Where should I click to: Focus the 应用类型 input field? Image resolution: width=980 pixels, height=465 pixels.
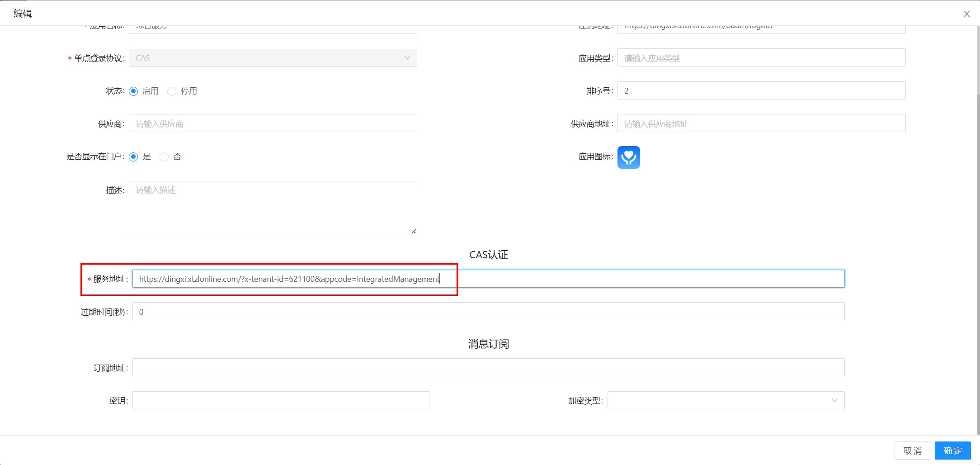[761, 58]
